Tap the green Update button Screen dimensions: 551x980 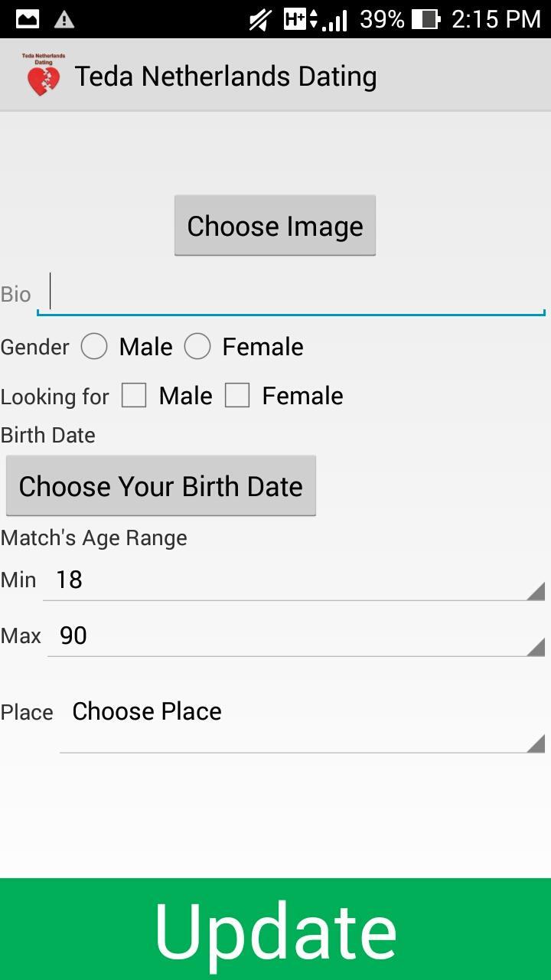point(275,929)
